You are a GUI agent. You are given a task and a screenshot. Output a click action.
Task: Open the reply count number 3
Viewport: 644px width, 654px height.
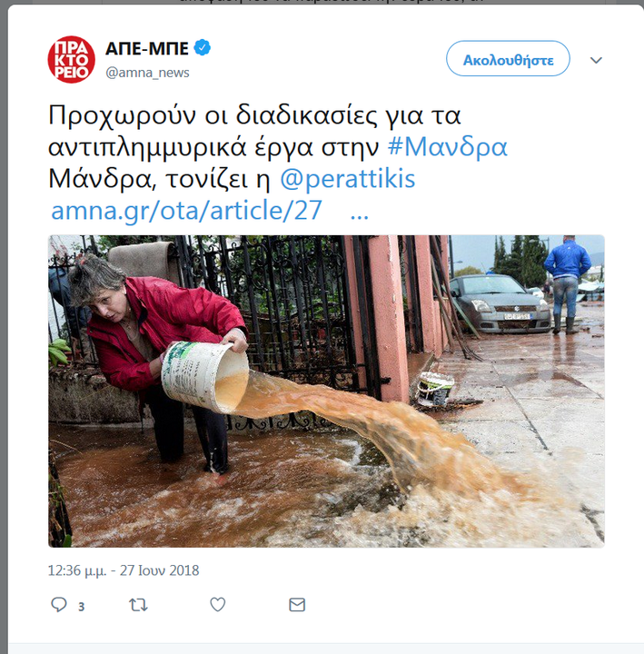point(82,606)
